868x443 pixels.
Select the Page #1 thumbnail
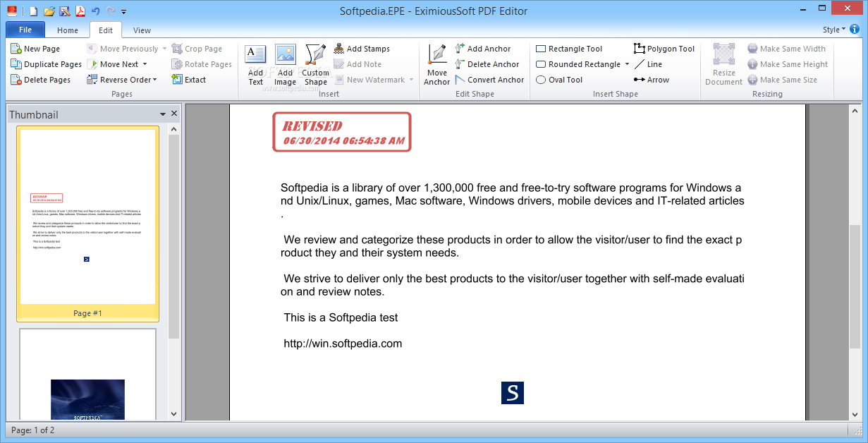(x=88, y=224)
